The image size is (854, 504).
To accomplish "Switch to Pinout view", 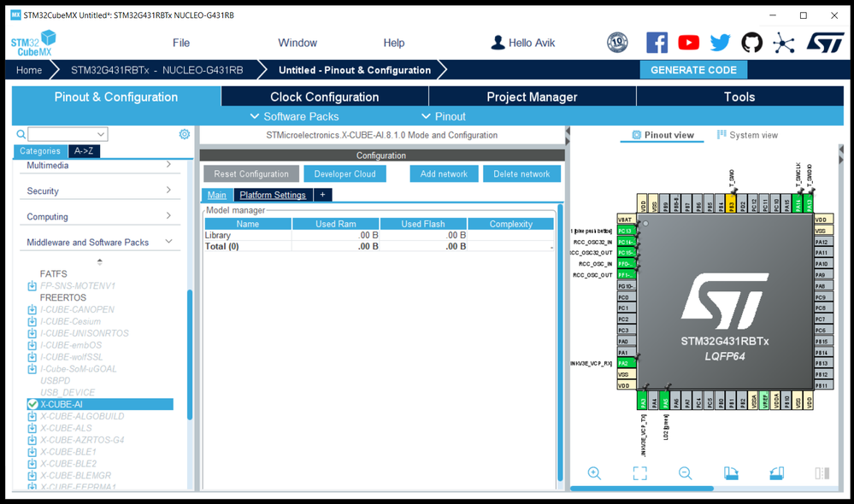I will point(663,135).
